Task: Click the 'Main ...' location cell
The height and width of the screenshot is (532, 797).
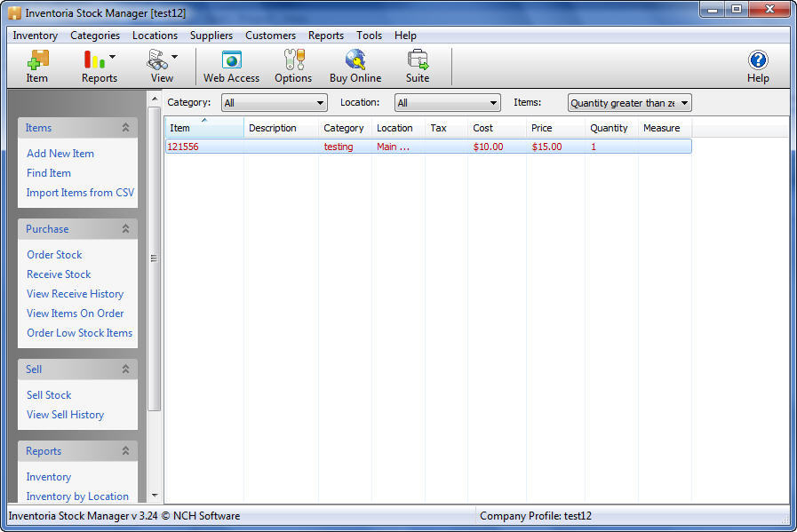Action: [x=393, y=147]
